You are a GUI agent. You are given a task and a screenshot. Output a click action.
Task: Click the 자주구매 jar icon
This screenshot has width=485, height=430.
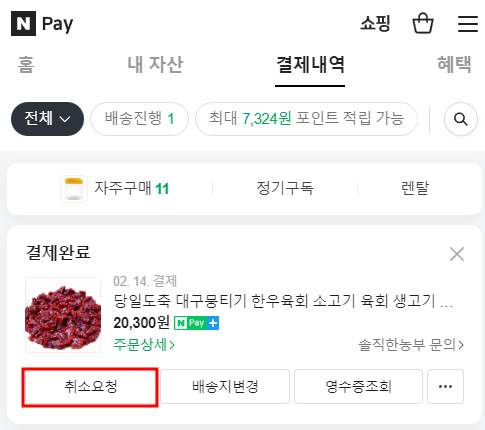74,189
